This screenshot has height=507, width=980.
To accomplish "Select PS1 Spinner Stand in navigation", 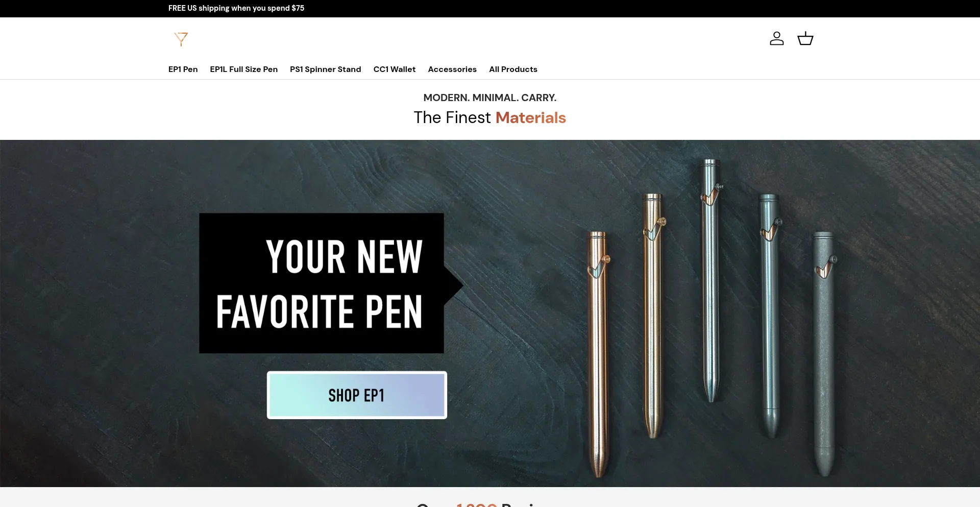I will pyautogui.click(x=325, y=69).
